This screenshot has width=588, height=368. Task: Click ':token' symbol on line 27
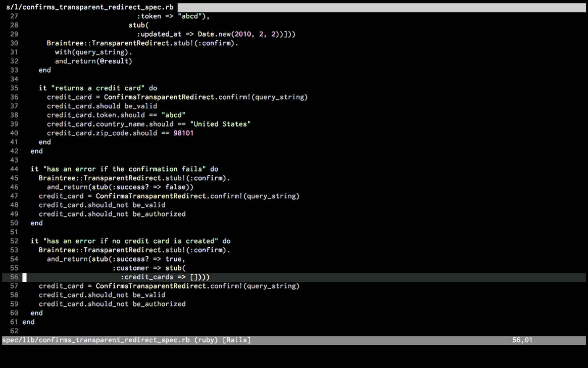[x=149, y=16]
